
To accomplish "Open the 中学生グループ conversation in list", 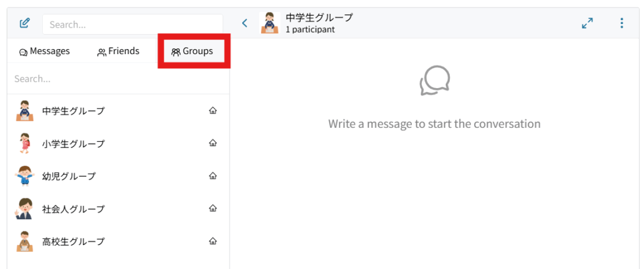I will (73, 111).
